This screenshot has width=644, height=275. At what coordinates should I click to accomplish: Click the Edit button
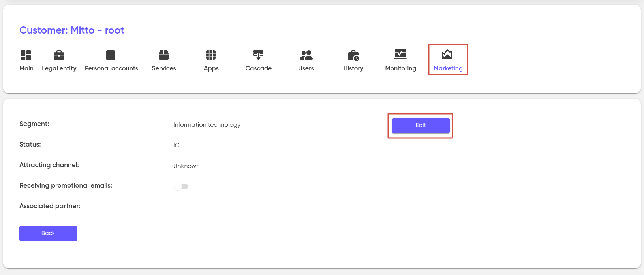point(421,125)
